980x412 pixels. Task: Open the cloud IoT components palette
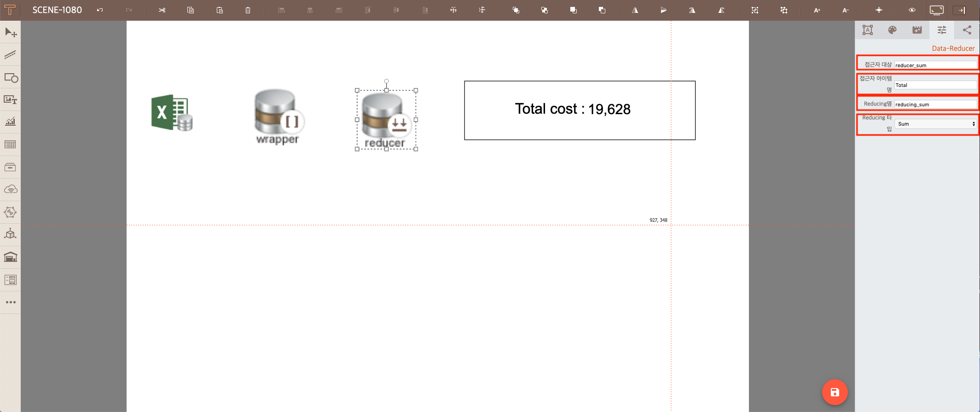[x=11, y=190]
